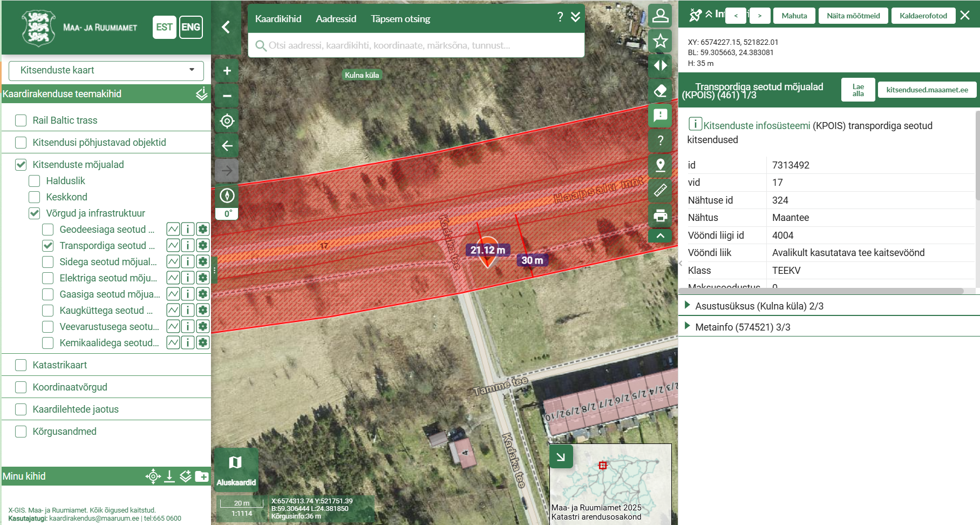
Task: Click the eraser clear-map icon
Action: [660, 91]
